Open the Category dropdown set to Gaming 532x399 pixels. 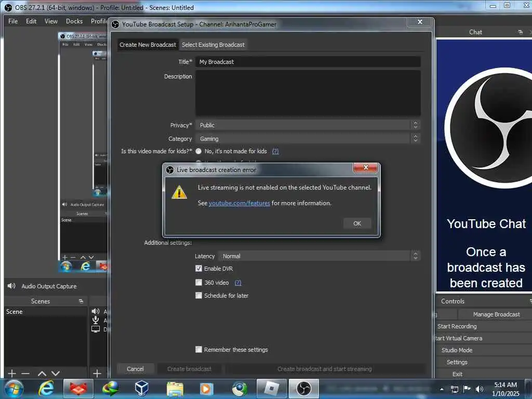click(x=308, y=139)
